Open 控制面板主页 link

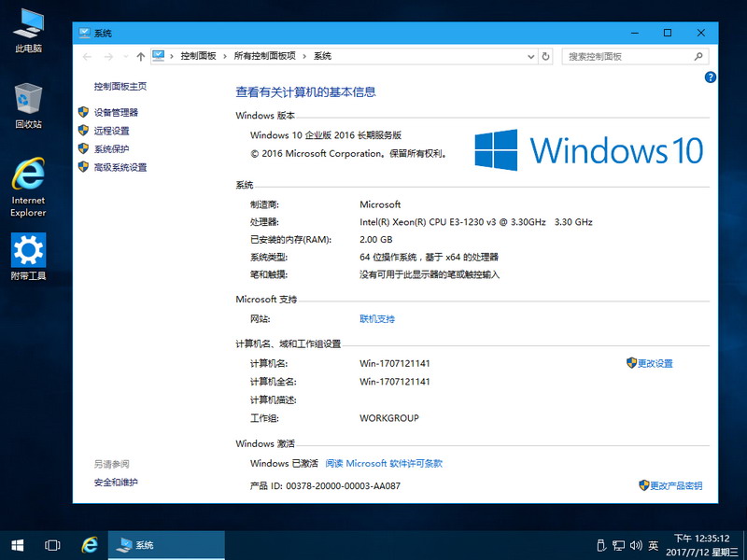120,86
